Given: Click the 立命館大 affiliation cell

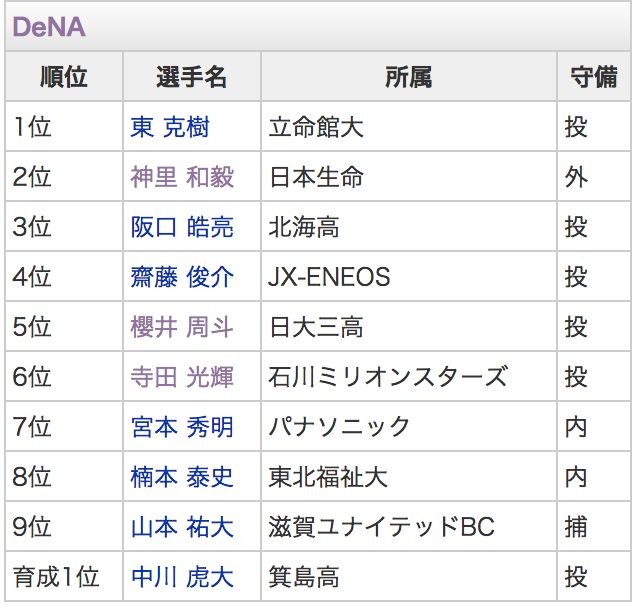Looking at the screenshot, I should tap(316, 127).
